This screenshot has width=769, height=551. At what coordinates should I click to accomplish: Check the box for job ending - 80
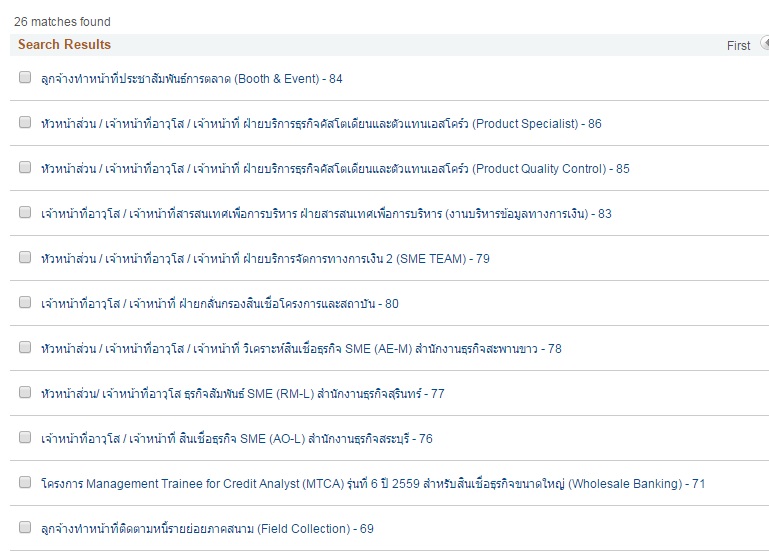pyautogui.click(x=25, y=302)
